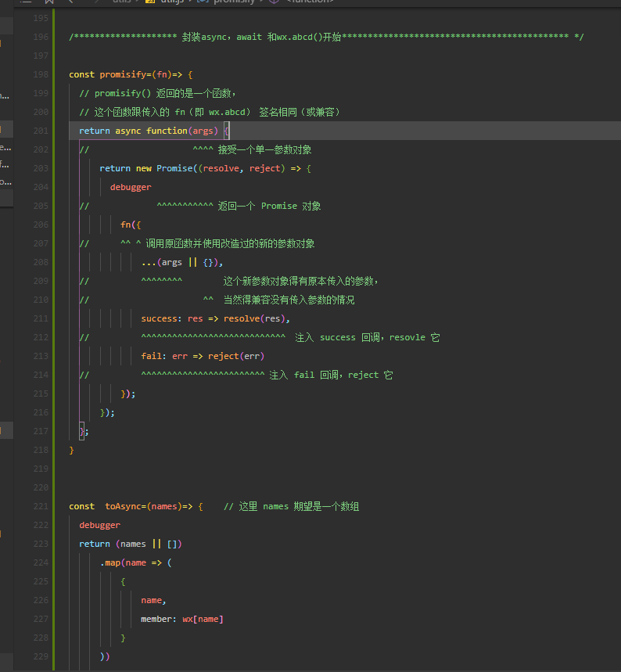Image resolution: width=621 pixels, height=672 pixels.
Task: Click the 'async' keyword on line 201
Action: pos(127,131)
